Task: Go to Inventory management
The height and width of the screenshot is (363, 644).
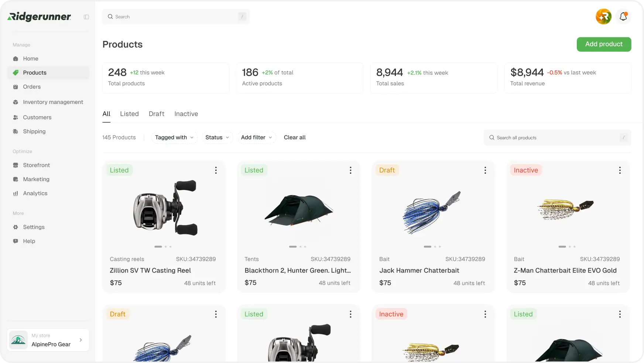Action: click(48, 102)
